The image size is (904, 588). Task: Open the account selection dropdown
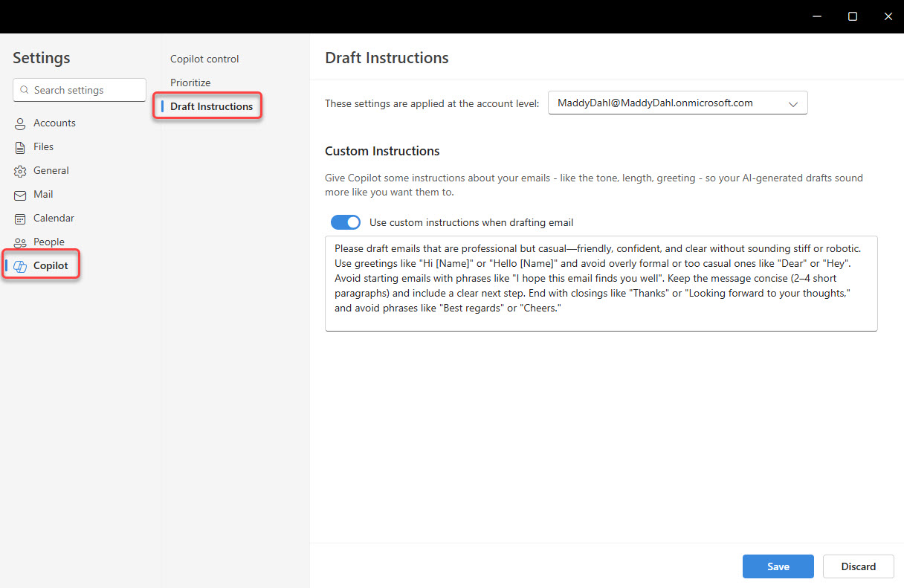(x=678, y=103)
